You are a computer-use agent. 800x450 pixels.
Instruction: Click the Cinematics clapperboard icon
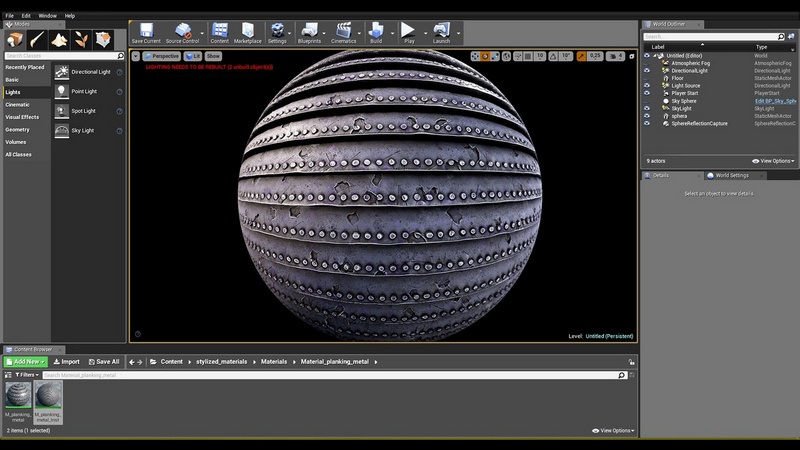click(x=343, y=32)
